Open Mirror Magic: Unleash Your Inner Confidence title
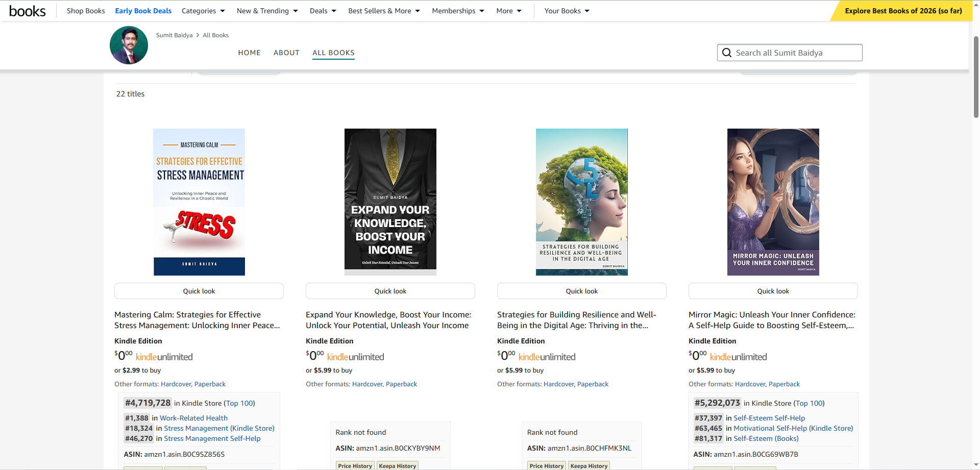The height and width of the screenshot is (470, 980). coord(772,320)
